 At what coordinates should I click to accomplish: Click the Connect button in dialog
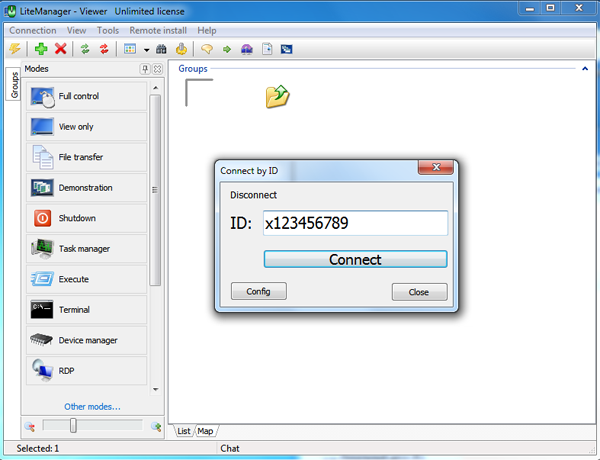pos(355,259)
